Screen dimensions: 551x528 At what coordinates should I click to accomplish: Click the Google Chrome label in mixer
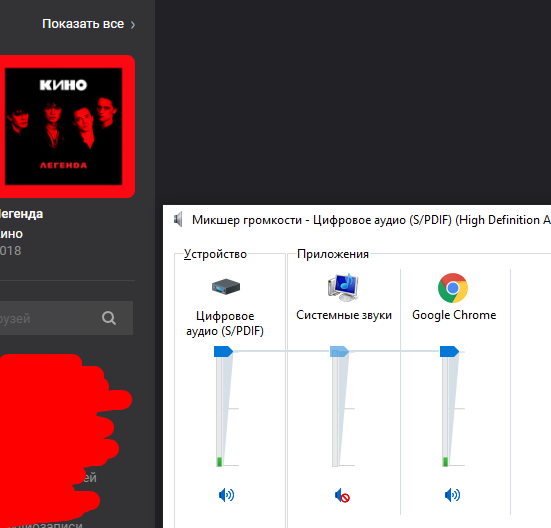[x=454, y=315]
